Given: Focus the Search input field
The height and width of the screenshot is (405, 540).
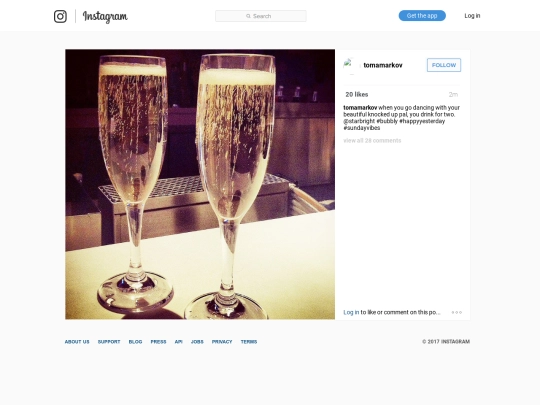Looking at the screenshot, I should click(261, 16).
